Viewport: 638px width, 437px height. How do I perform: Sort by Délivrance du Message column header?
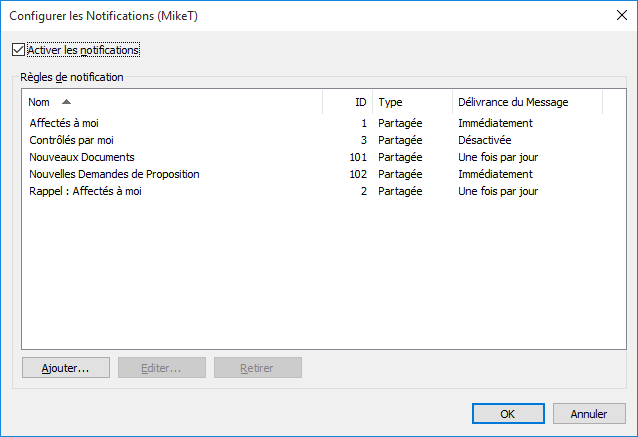[x=512, y=102]
